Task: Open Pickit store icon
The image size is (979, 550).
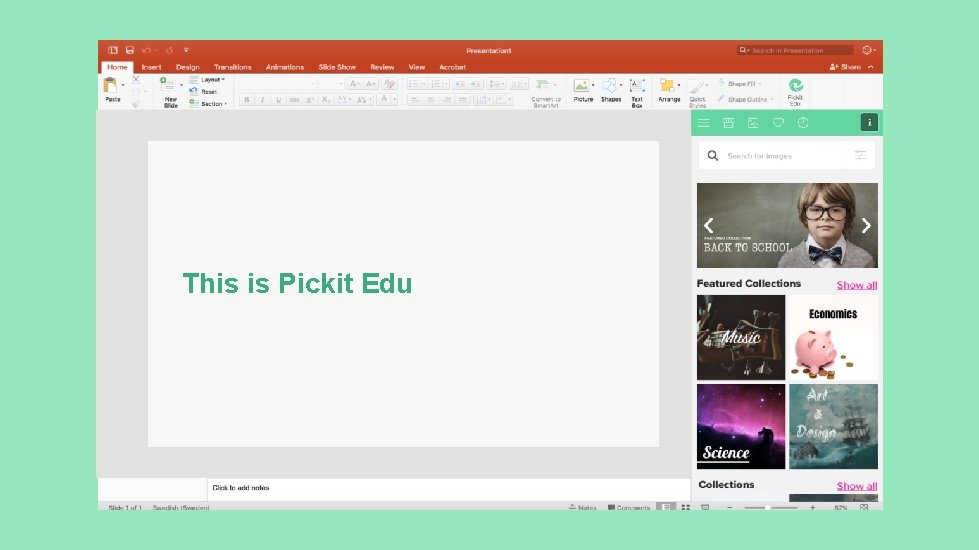Action: [x=728, y=123]
